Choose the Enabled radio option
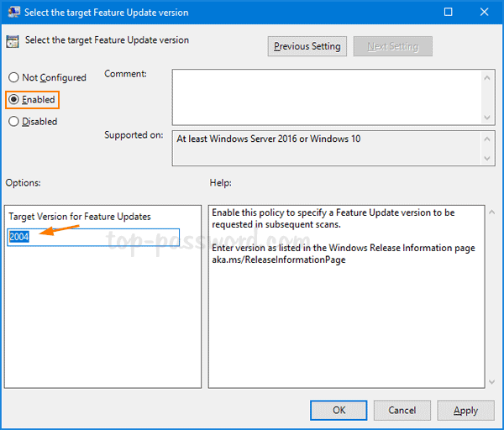Screen dimensions: 504x430 point(13,100)
